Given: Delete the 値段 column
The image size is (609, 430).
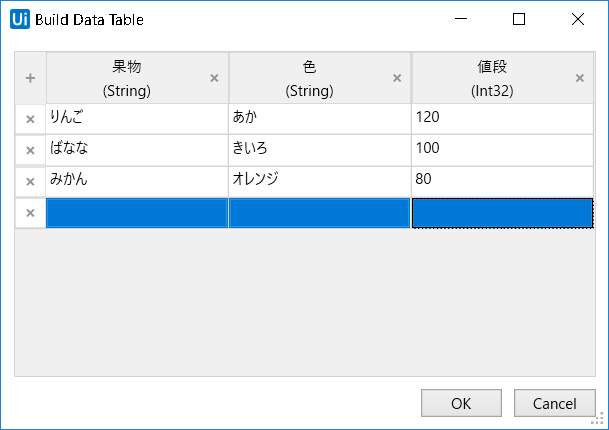Looking at the screenshot, I should [579, 78].
